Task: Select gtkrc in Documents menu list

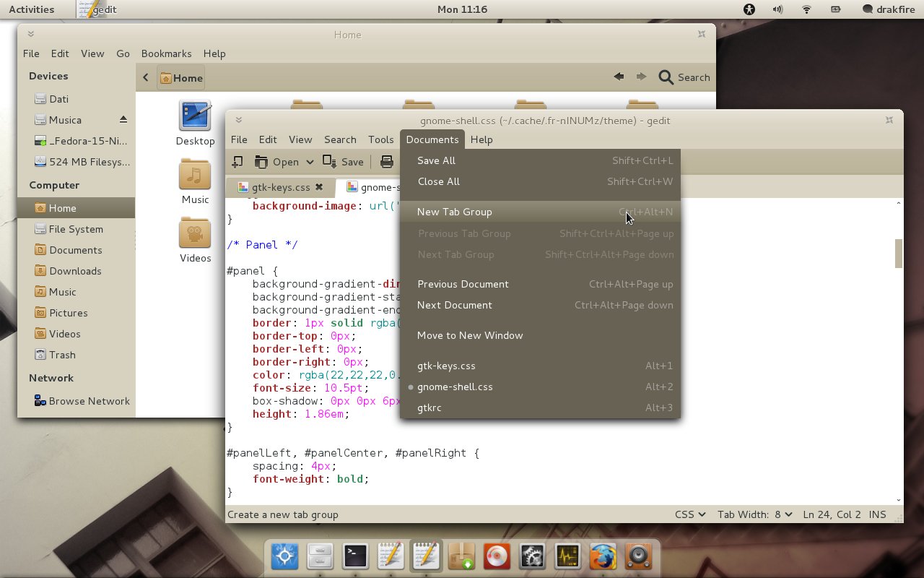Action: point(541,407)
